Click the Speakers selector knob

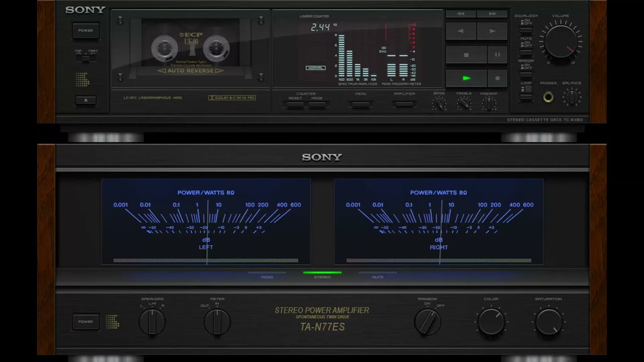pos(151,322)
